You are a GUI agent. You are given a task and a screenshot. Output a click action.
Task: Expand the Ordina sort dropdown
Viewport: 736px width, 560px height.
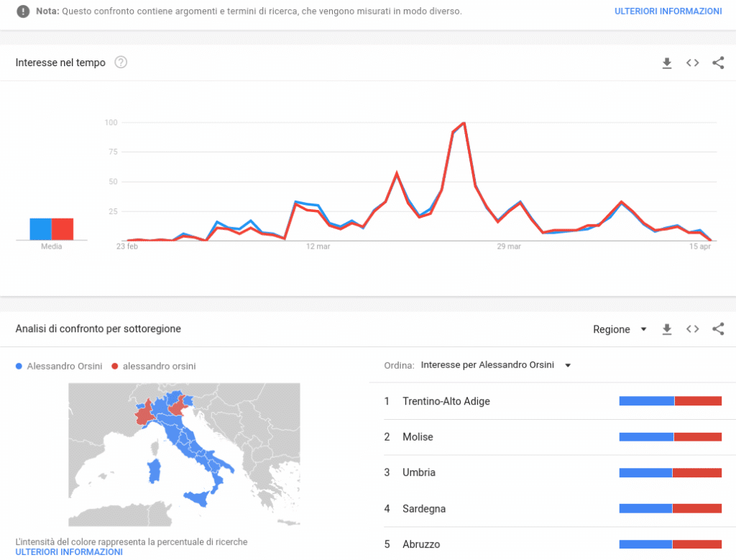(496, 365)
